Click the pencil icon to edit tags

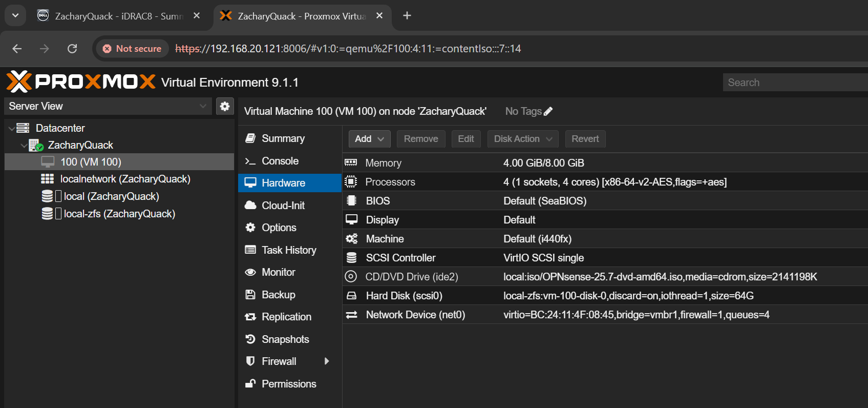coord(548,111)
